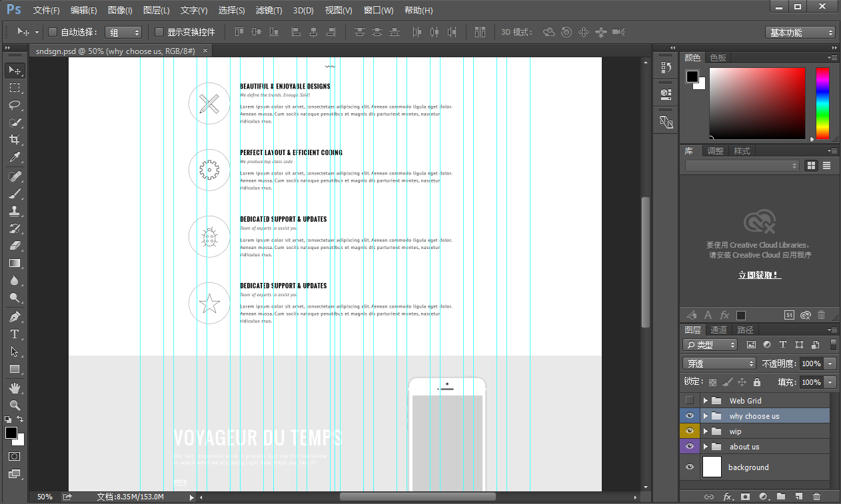This screenshot has height=504, width=841.
Task: Enable the 显示变换控件 checkbox
Action: tap(159, 32)
